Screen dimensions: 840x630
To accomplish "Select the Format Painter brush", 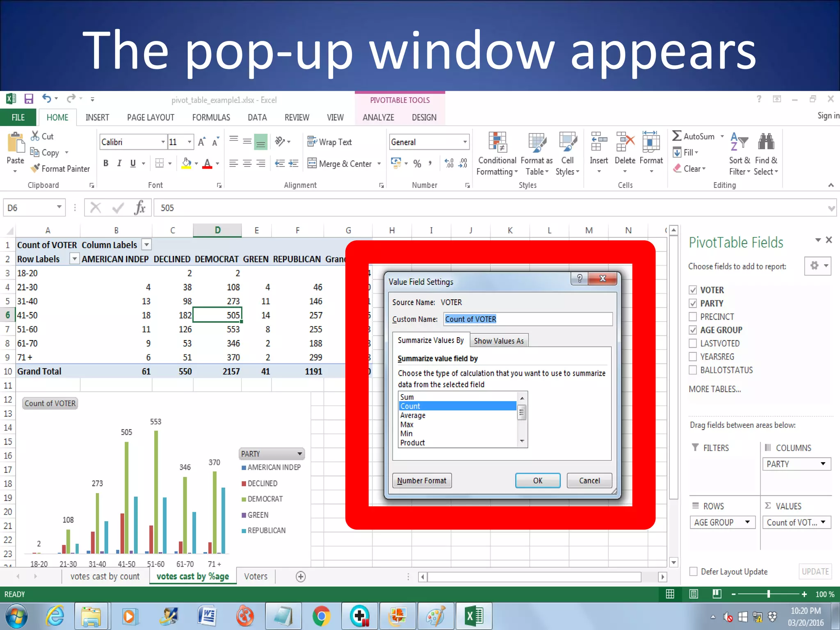I will tap(36, 168).
